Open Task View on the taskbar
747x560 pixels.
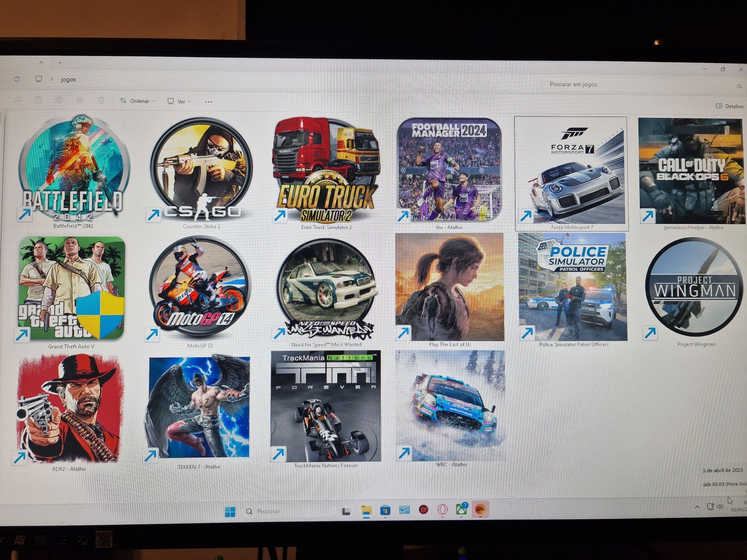(x=346, y=511)
